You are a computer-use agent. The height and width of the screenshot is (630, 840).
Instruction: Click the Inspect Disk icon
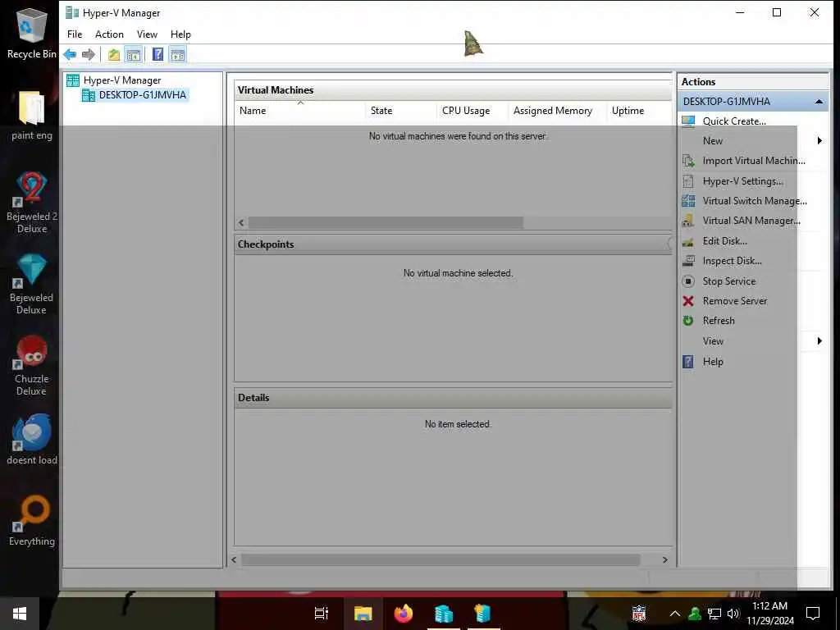point(688,261)
